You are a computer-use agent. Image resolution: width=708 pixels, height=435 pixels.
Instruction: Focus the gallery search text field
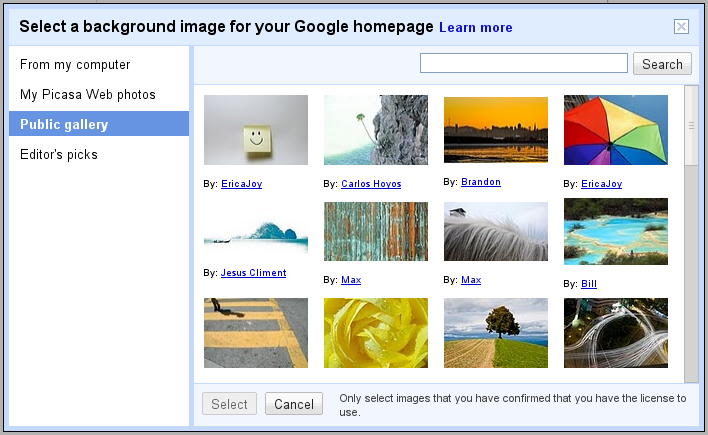pyautogui.click(x=524, y=63)
